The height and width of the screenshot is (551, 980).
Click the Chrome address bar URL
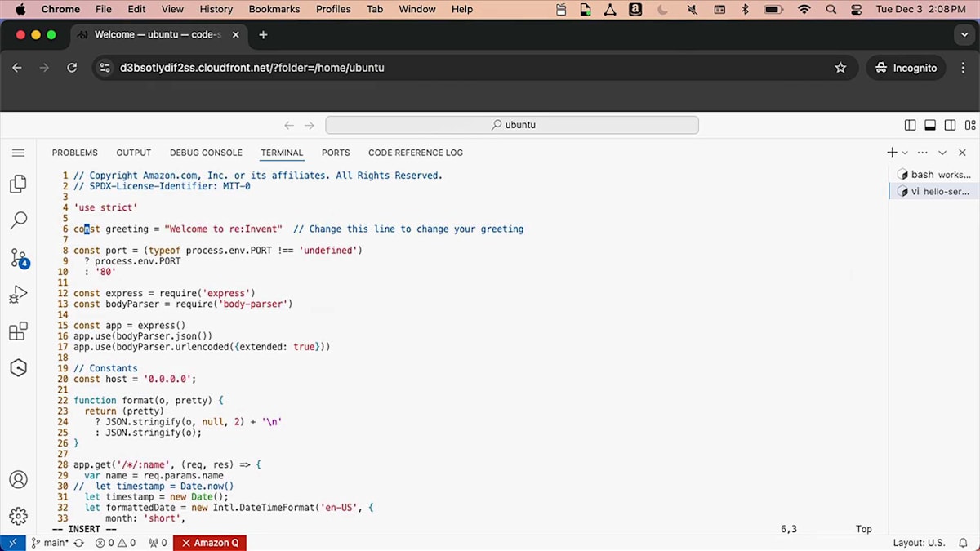click(x=252, y=68)
